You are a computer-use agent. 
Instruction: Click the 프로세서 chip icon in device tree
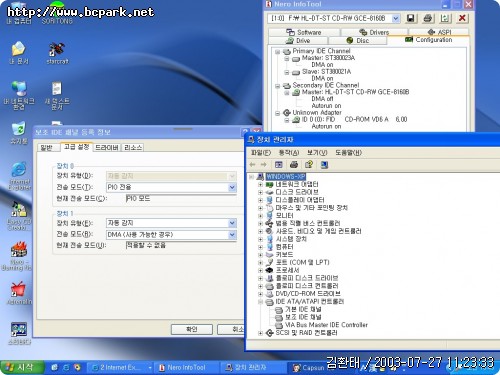coord(269,270)
